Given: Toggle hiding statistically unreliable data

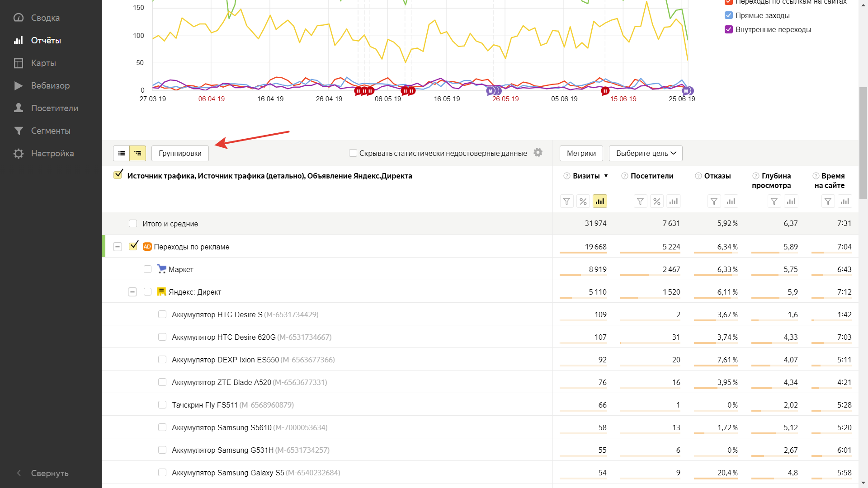Looking at the screenshot, I should (353, 153).
